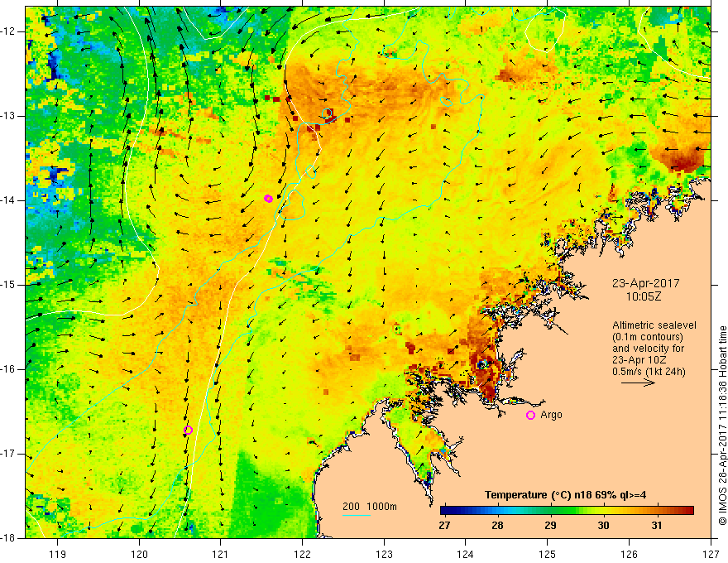Viewport: 728px width, 563px height.
Task: Click the "and velocity for" caption line
Action: click(648, 349)
